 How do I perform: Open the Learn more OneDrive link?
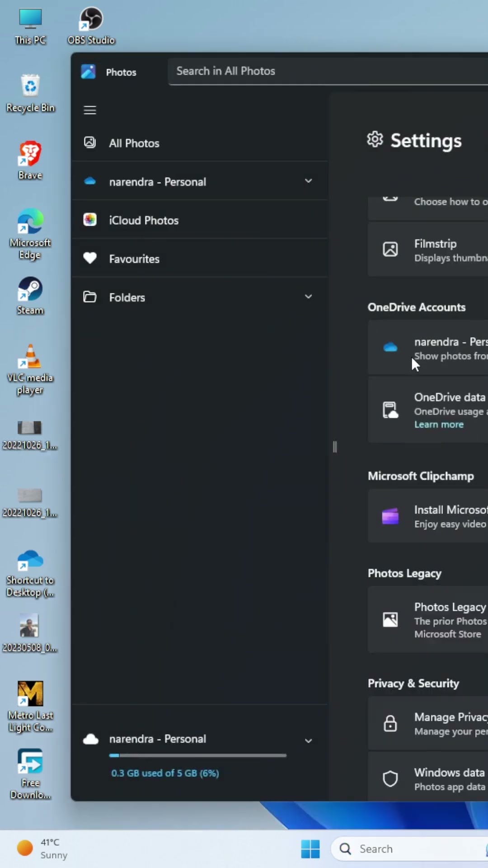click(439, 425)
